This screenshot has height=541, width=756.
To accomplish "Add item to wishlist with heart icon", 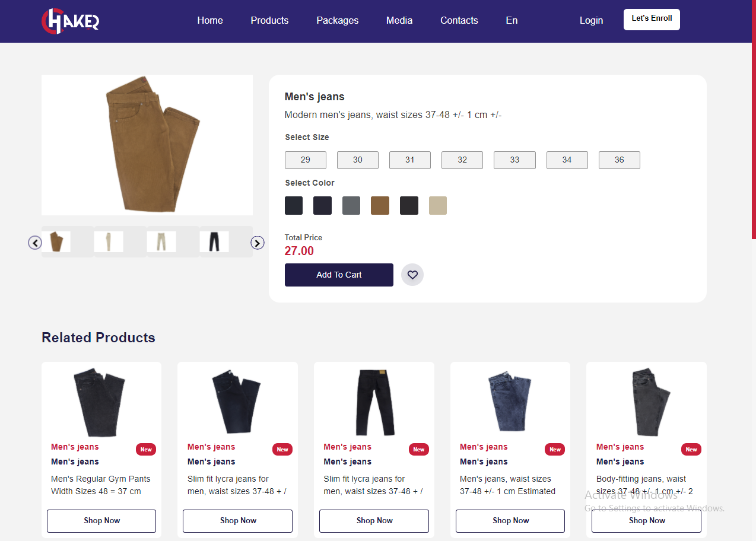I will click(x=412, y=275).
